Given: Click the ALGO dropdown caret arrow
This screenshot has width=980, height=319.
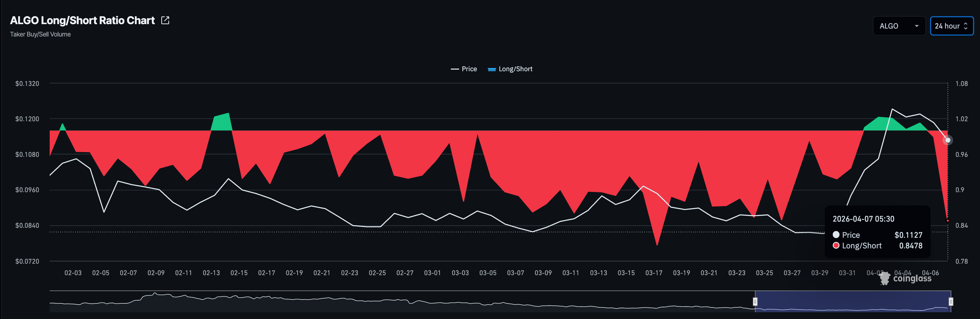Looking at the screenshot, I should coord(917,26).
